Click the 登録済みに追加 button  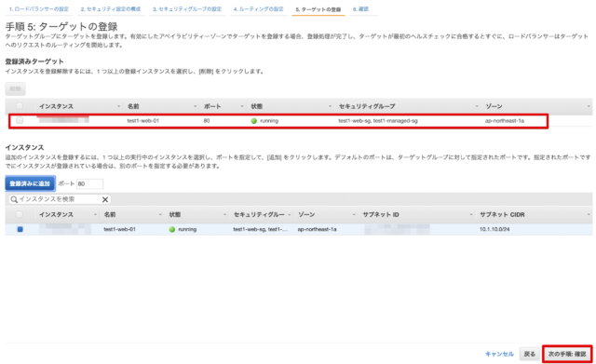coord(30,184)
